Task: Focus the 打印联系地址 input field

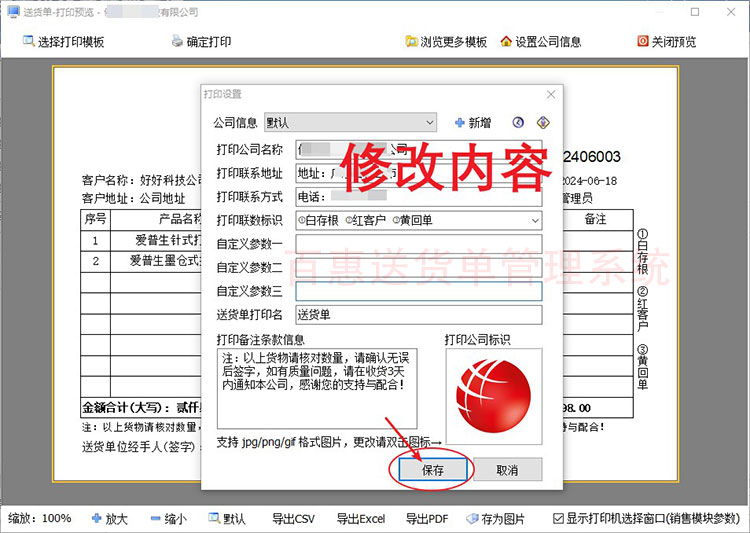Action: (x=419, y=173)
